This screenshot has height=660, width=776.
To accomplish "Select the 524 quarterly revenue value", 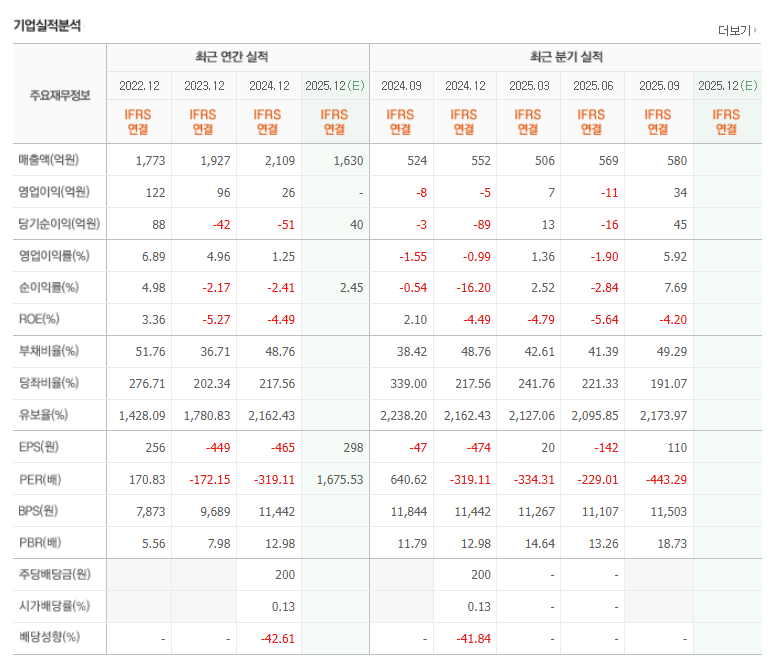I will tap(417, 161).
